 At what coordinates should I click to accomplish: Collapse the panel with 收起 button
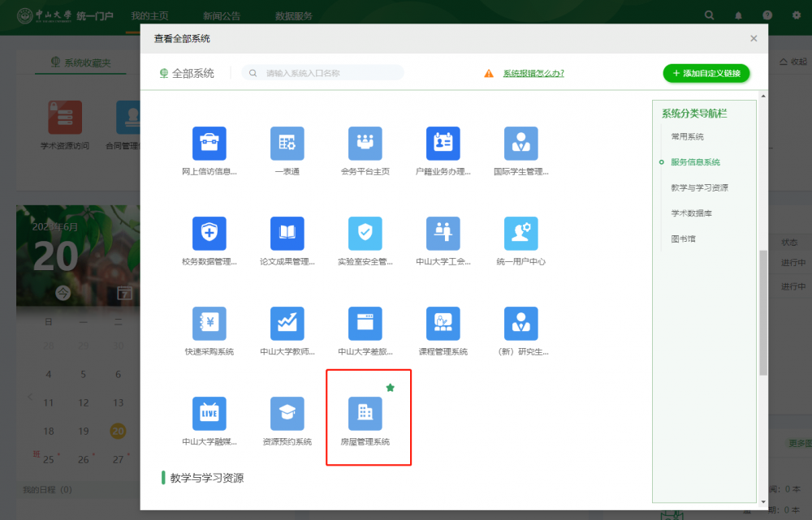[x=793, y=62]
